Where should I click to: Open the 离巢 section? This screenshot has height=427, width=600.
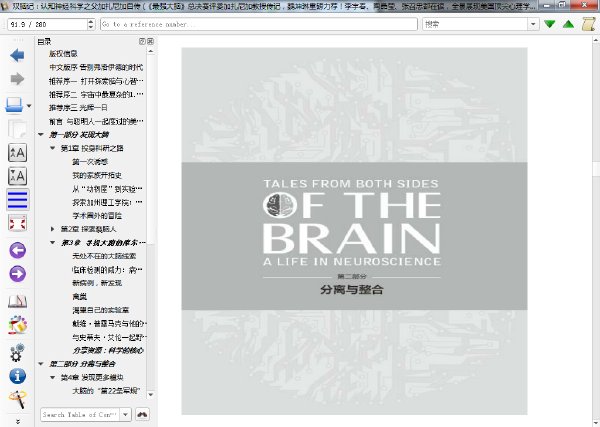coord(80,297)
